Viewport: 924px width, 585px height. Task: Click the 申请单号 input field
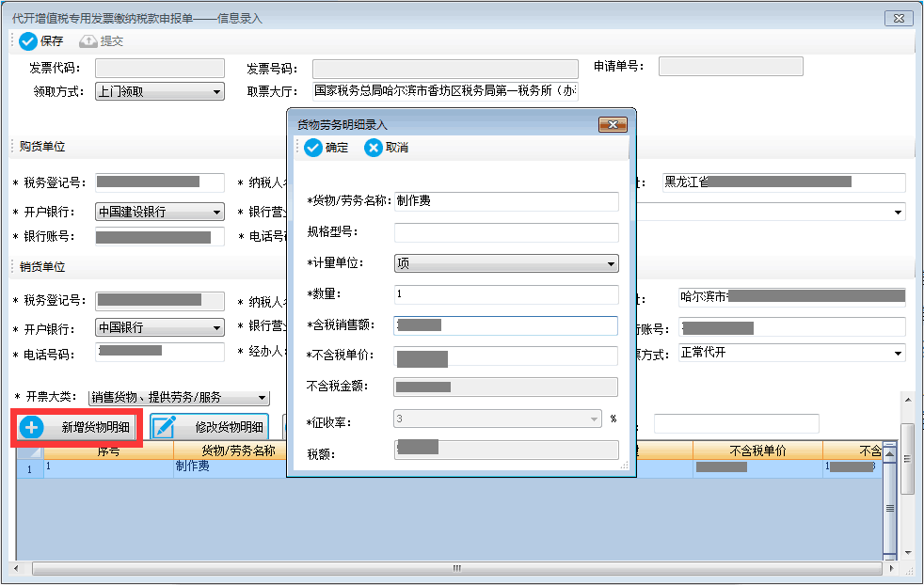(x=731, y=67)
